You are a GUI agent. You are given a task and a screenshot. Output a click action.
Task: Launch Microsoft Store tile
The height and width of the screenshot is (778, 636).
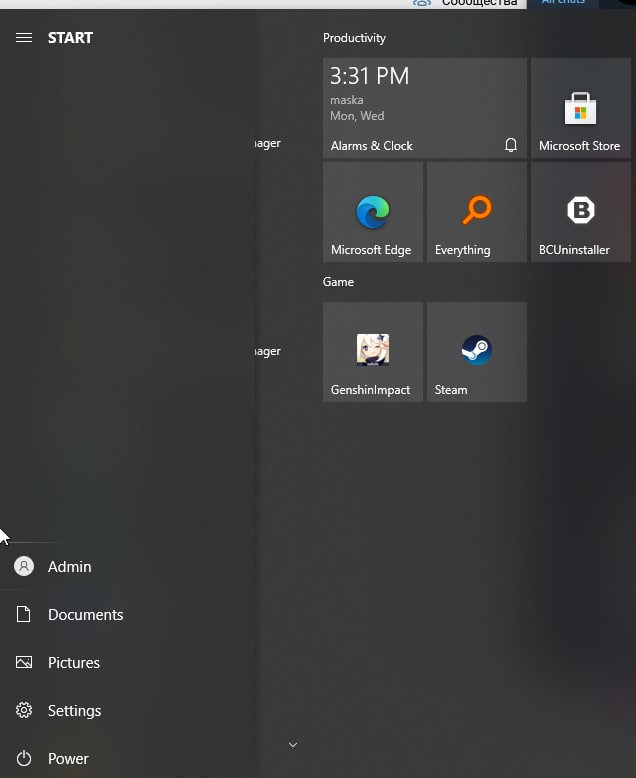pos(580,108)
